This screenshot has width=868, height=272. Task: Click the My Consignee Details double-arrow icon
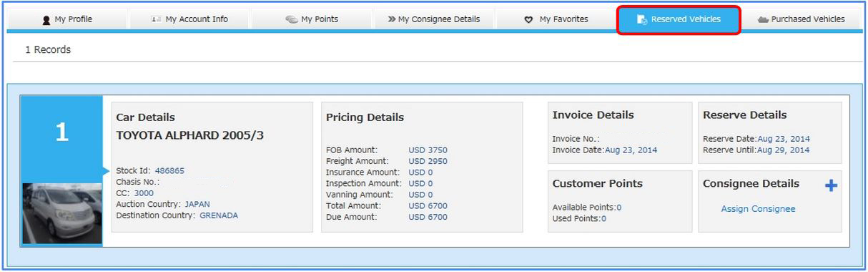click(x=392, y=19)
